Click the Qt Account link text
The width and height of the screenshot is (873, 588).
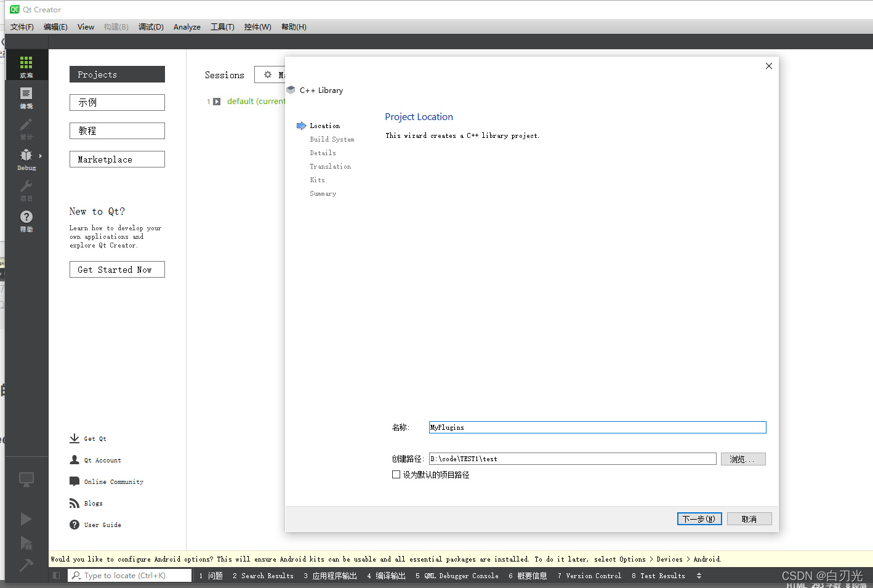(x=103, y=461)
